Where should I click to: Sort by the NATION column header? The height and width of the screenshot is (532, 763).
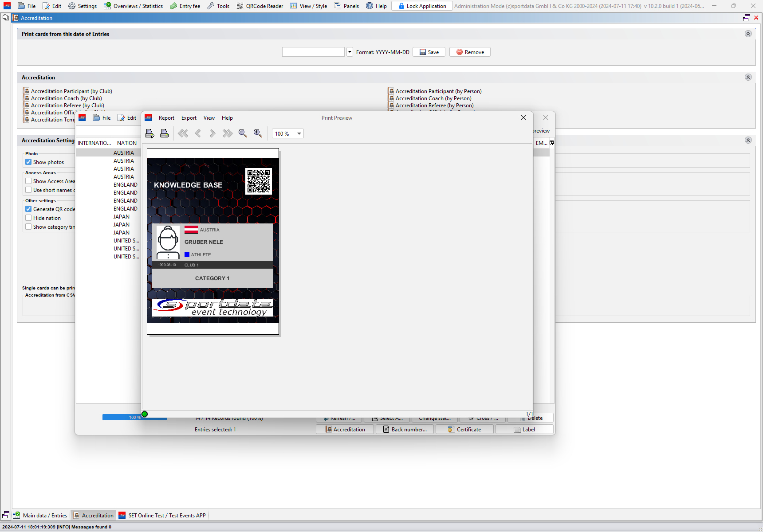126,143
